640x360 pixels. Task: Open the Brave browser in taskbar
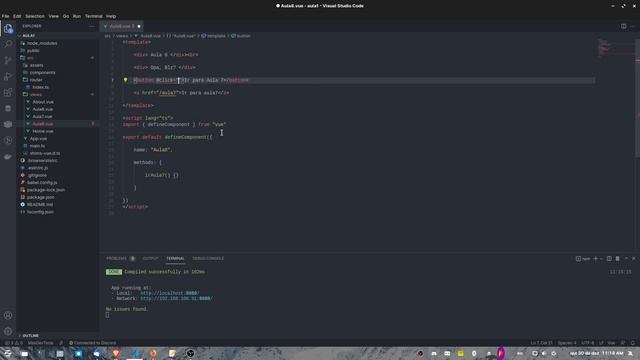pyautogui.click(x=116, y=353)
